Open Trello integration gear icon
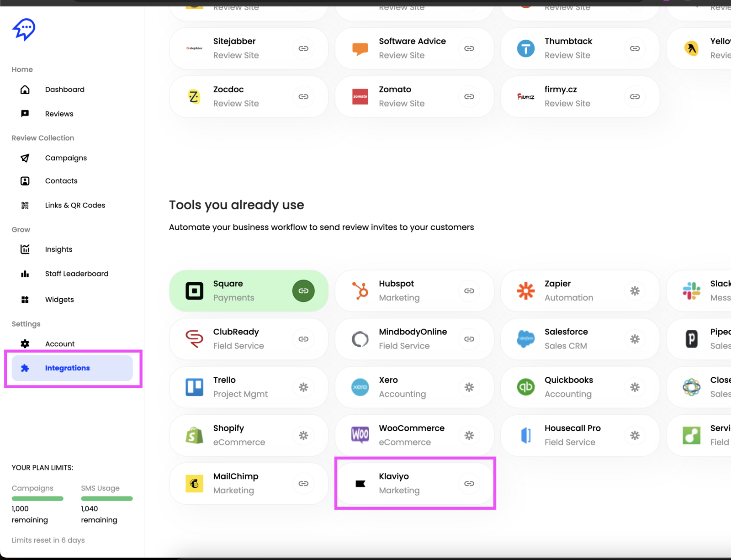Screen dimensions: 731x560 click(x=303, y=387)
